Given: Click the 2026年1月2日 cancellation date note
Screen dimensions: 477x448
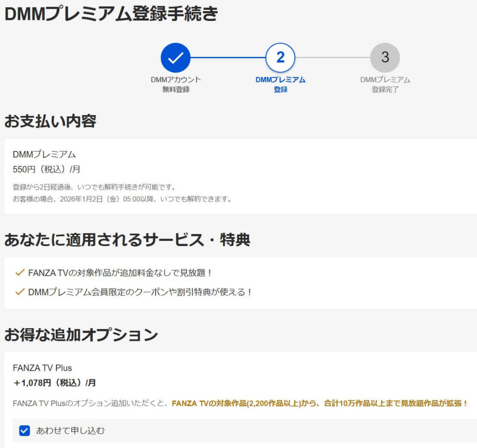Looking at the screenshot, I should 122,199.
